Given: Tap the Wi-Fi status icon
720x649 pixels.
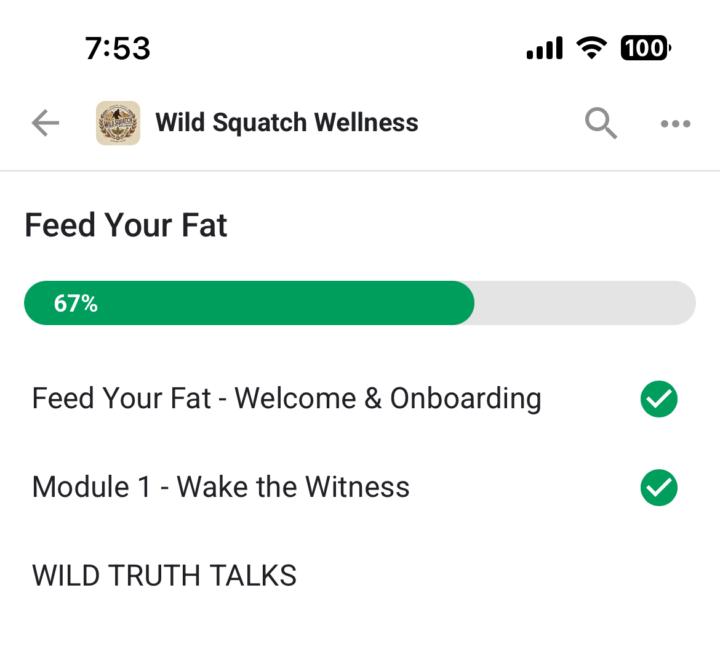Looking at the screenshot, I should pos(593,47).
